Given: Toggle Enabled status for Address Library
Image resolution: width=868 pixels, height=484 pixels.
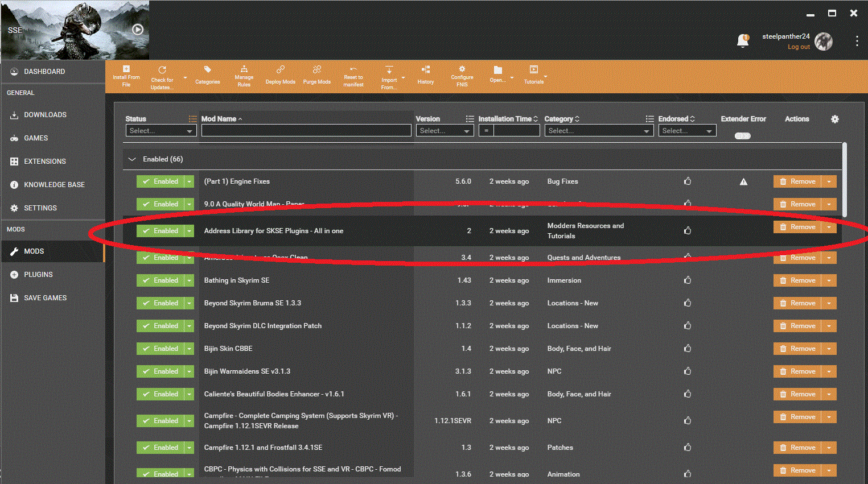Looking at the screenshot, I should click(160, 231).
